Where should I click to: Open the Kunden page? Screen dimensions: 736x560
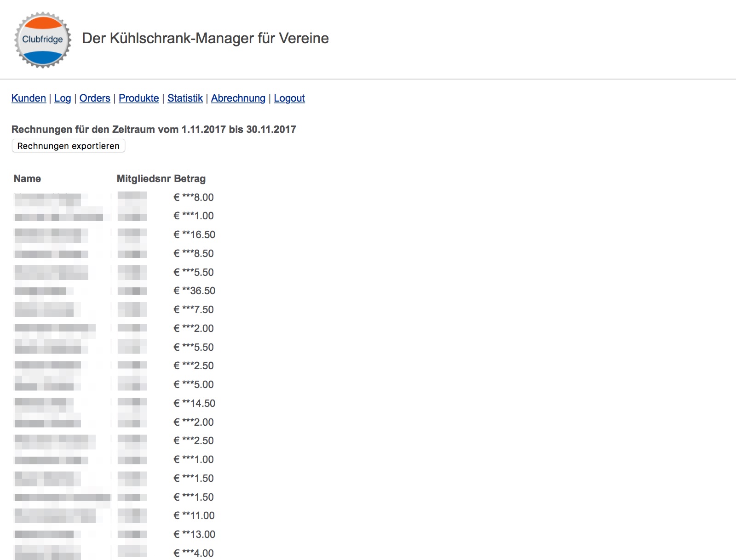(x=29, y=98)
